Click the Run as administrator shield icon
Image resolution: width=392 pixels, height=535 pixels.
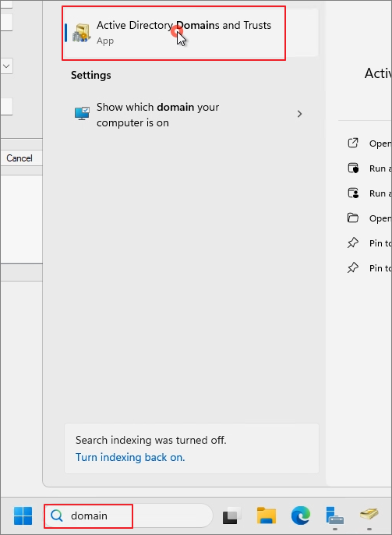(x=353, y=168)
